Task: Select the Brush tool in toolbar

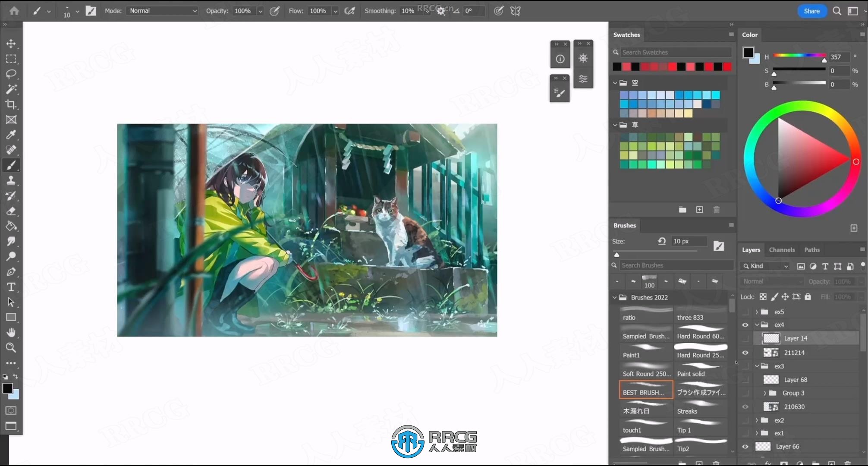Action: pos(11,165)
